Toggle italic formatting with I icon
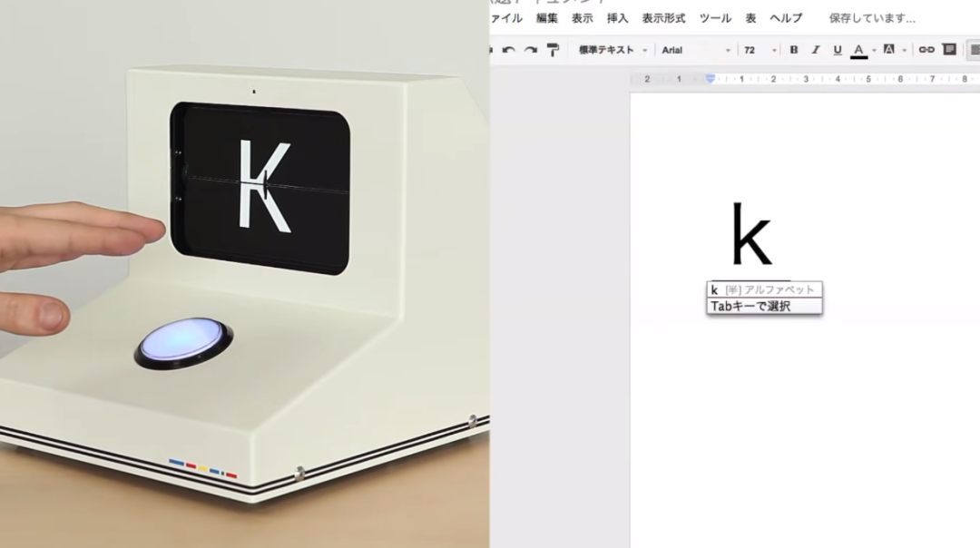The image size is (980, 548). point(816,50)
